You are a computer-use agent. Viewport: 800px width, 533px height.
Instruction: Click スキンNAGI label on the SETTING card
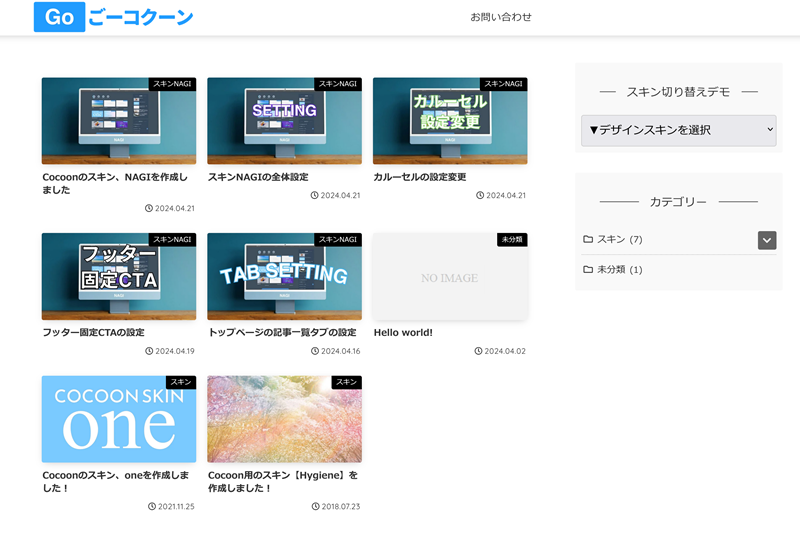click(x=338, y=84)
